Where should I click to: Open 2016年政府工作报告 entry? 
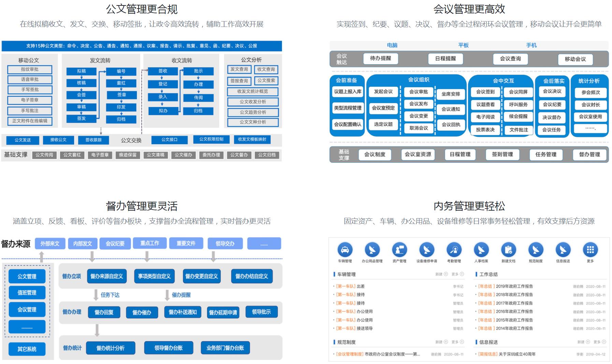(514, 312)
